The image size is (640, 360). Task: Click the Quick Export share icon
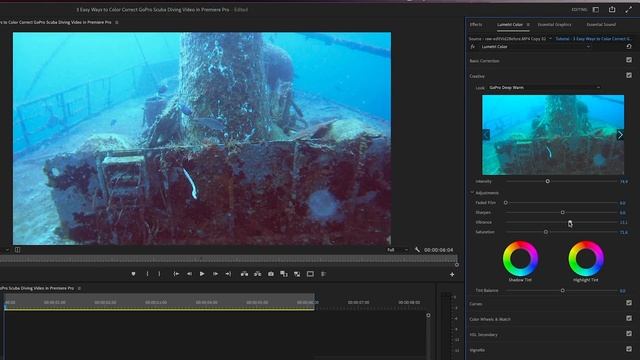[612, 9]
